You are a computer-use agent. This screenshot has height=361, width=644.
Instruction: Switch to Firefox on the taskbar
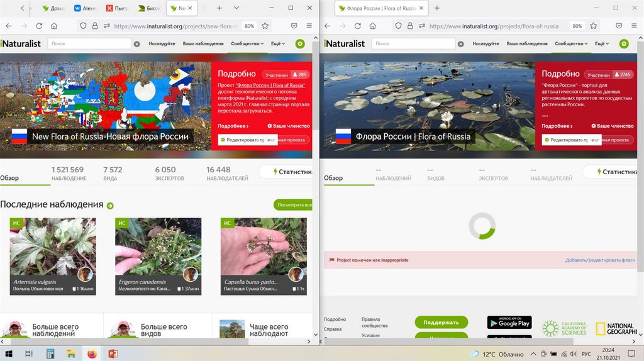point(92,353)
